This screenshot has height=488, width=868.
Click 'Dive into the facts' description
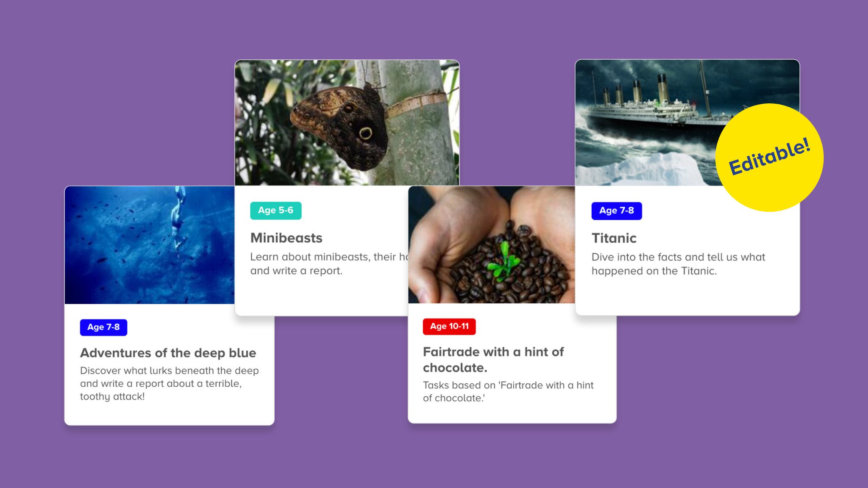click(x=678, y=264)
